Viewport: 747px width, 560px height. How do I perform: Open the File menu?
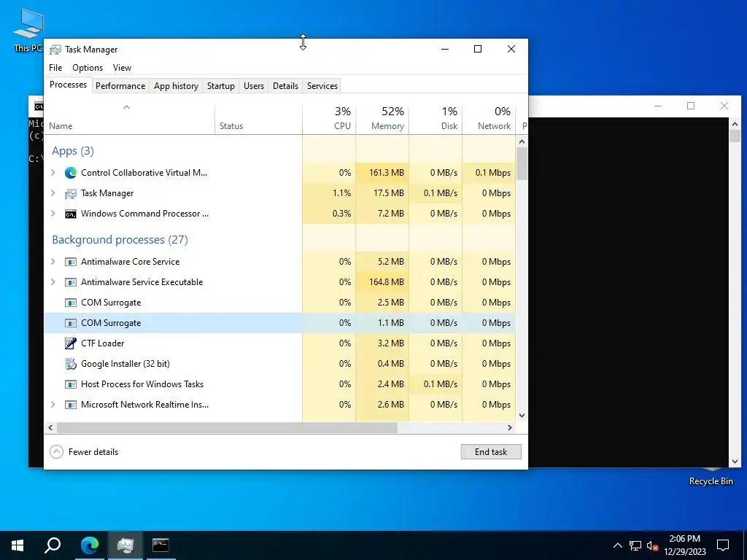point(55,68)
